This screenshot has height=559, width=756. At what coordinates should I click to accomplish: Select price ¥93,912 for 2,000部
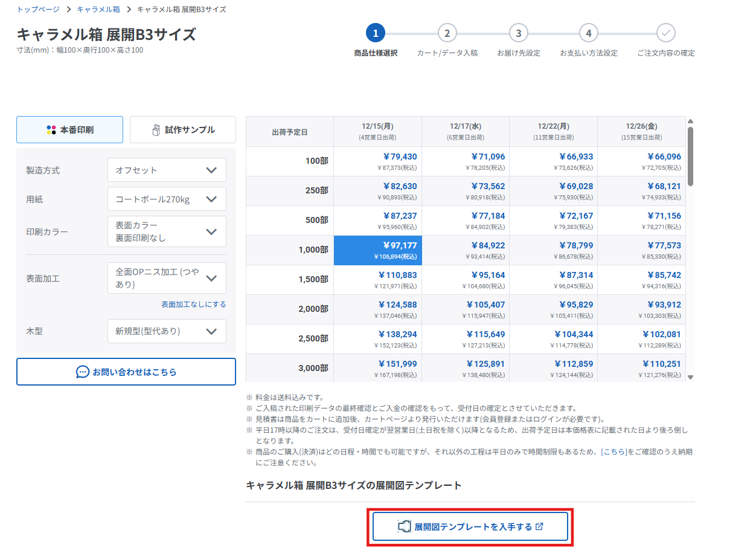642,309
